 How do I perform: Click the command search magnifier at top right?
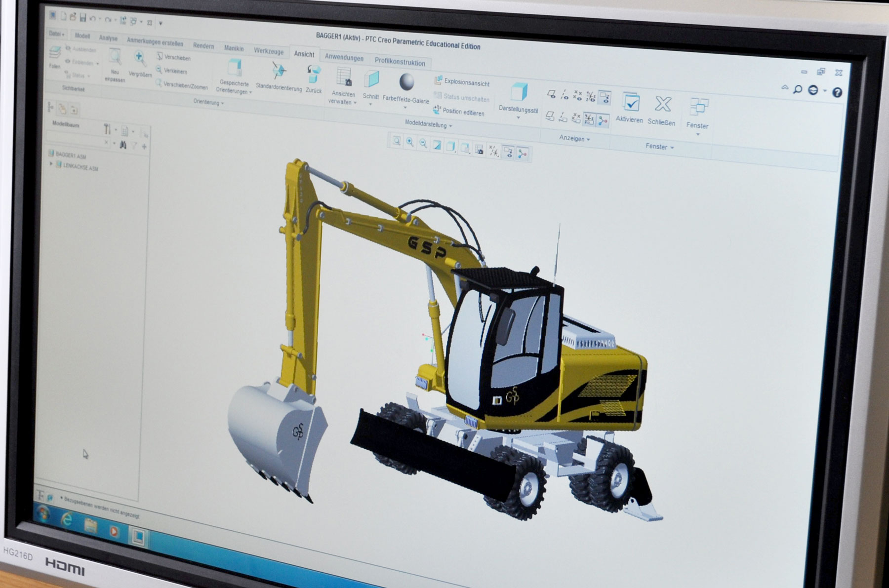tap(798, 89)
